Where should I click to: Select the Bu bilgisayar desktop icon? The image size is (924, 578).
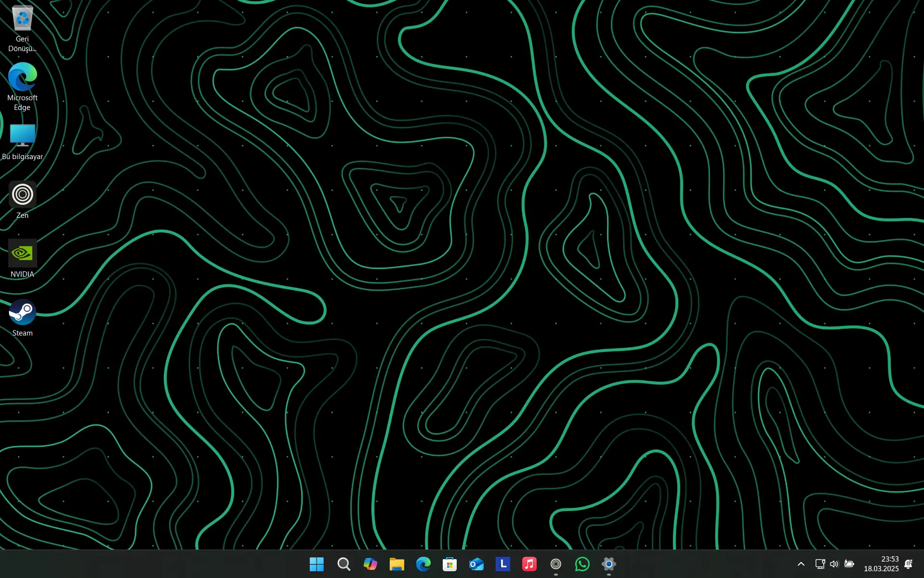click(x=22, y=142)
